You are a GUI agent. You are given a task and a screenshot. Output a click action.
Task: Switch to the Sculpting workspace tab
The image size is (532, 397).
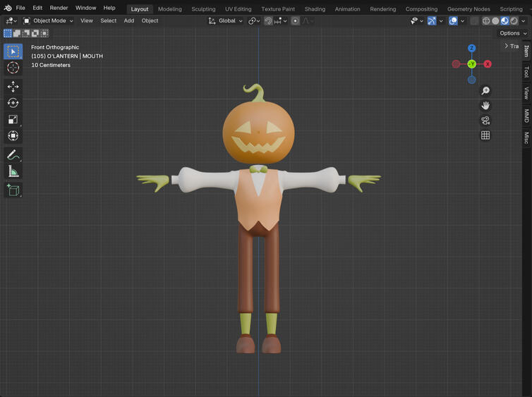(x=203, y=9)
